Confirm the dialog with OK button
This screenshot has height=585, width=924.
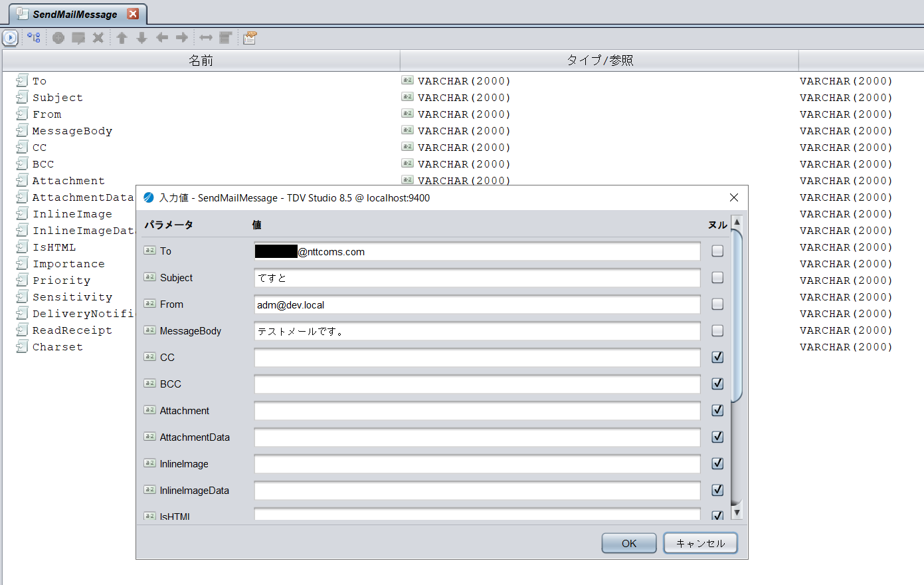click(x=629, y=543)
